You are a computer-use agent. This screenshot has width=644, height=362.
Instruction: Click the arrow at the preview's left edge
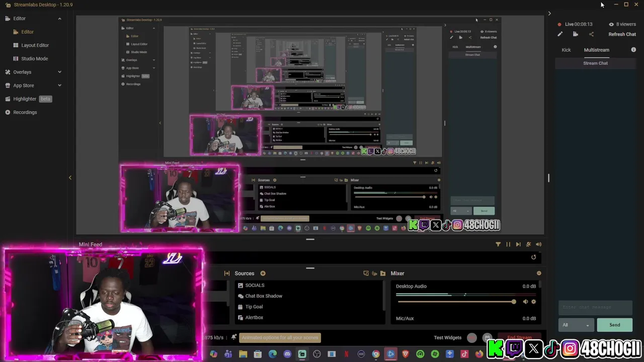pyautogui.click(x=70, y=177)
